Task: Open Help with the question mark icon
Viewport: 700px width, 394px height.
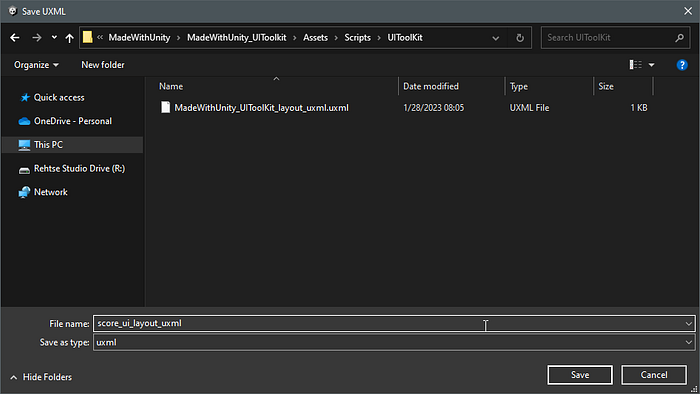Action: pyautogui.click(x=682, y=65)
